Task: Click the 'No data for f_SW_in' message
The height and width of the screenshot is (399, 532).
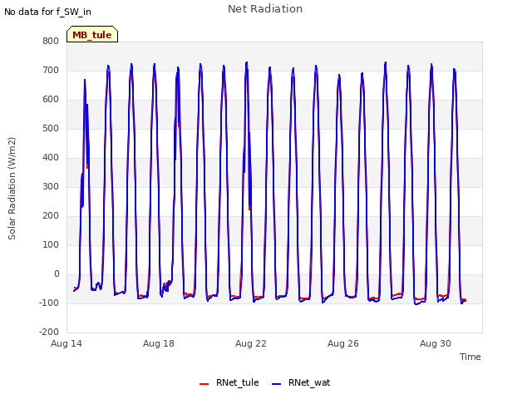Action: 47,12
